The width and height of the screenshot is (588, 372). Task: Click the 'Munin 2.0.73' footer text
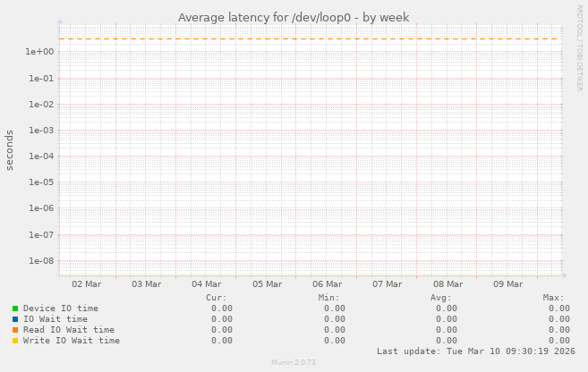pos(294,362)
